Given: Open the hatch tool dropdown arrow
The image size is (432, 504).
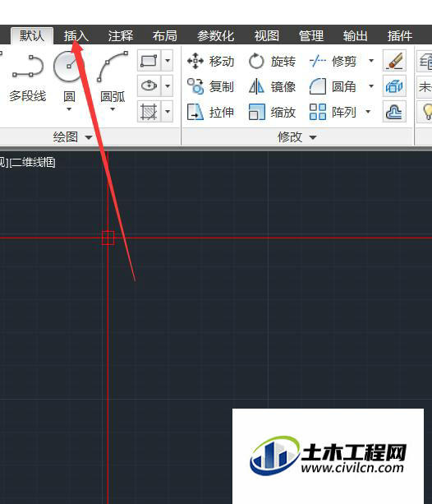Looking at the screenshot, I should coord(168,112).
